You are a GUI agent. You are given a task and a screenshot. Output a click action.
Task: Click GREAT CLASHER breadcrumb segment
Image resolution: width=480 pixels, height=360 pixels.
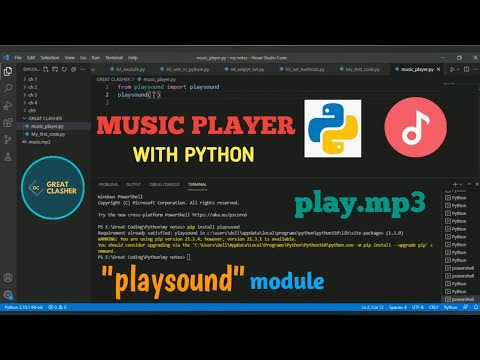(113, 79)
